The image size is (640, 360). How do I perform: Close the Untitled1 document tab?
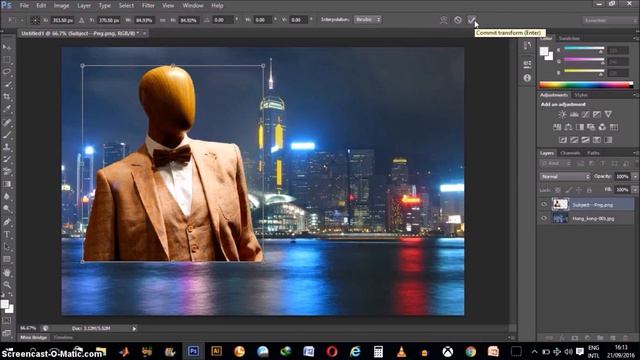coord(144,33)
